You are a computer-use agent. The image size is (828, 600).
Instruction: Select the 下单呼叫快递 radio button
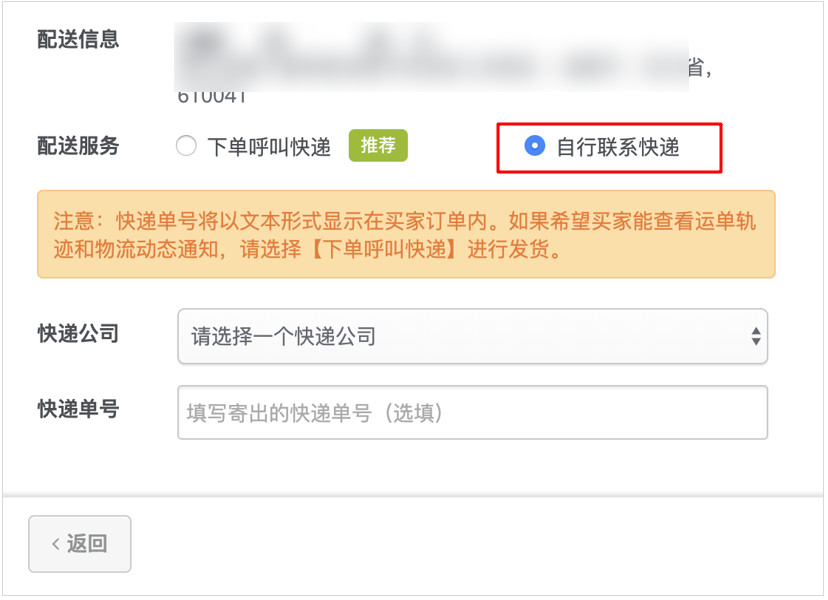click(186, 146)
